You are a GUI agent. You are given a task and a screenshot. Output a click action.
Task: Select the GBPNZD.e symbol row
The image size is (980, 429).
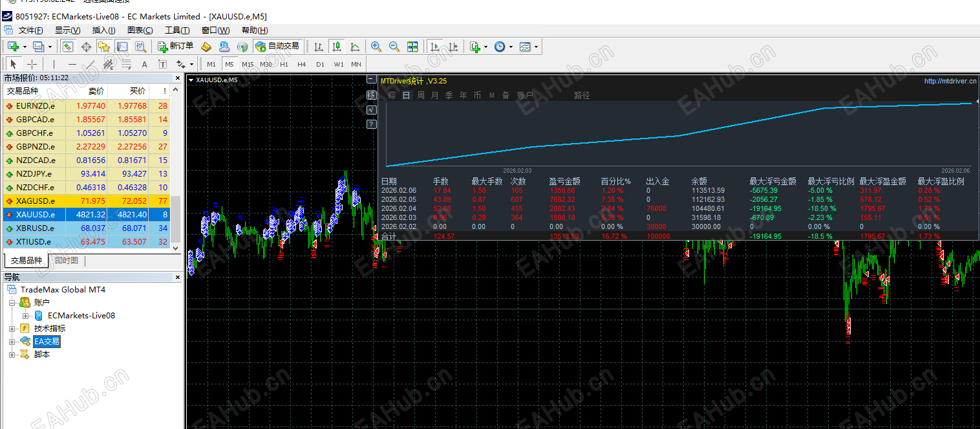pos(87,147)
